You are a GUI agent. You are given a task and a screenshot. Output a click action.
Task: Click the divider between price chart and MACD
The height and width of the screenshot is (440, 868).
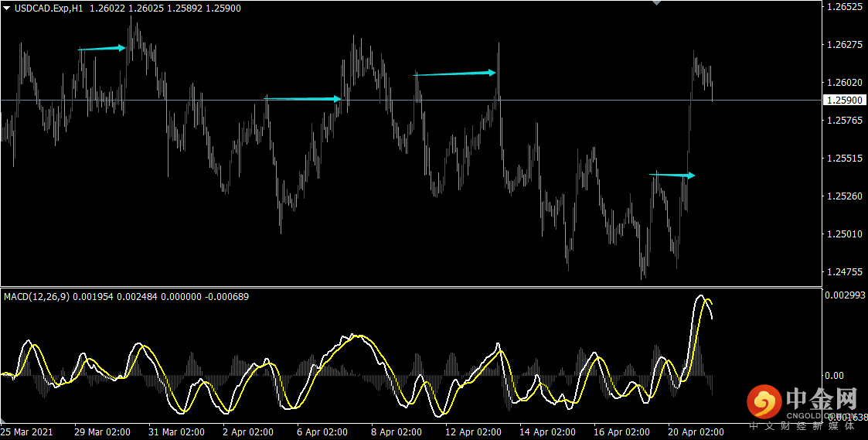411,287
